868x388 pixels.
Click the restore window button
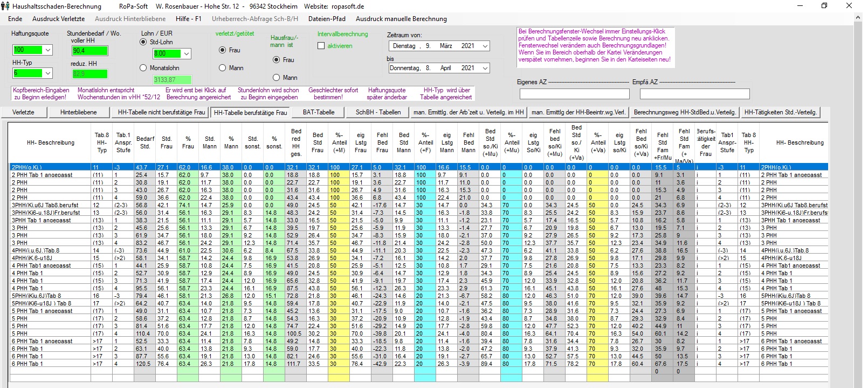[824, 6]
